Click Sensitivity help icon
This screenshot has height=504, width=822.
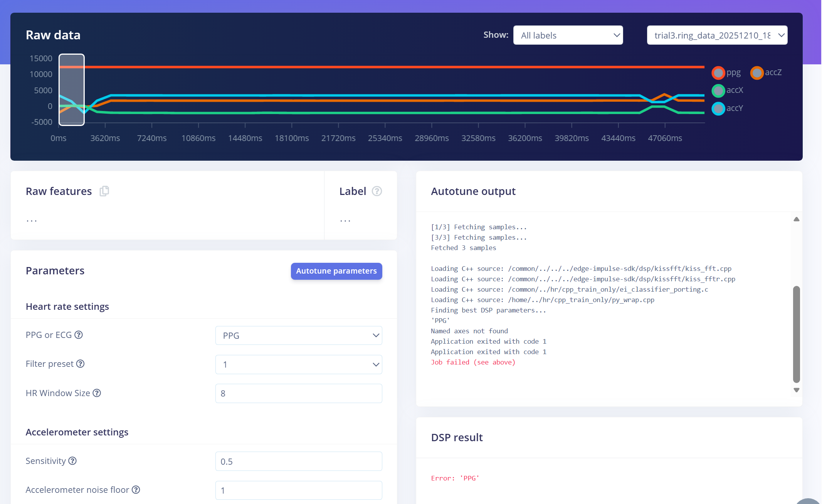pyautogui.click(x=72, y=461)
